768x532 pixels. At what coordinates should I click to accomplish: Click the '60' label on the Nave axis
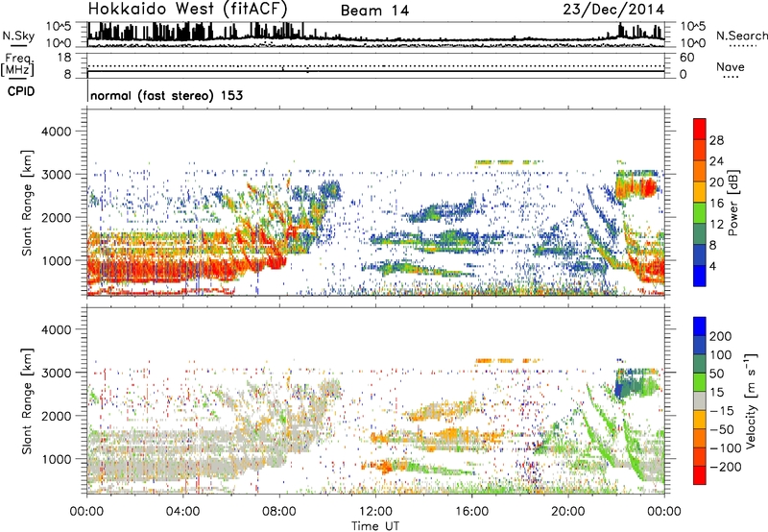click(x=686, y=58)
